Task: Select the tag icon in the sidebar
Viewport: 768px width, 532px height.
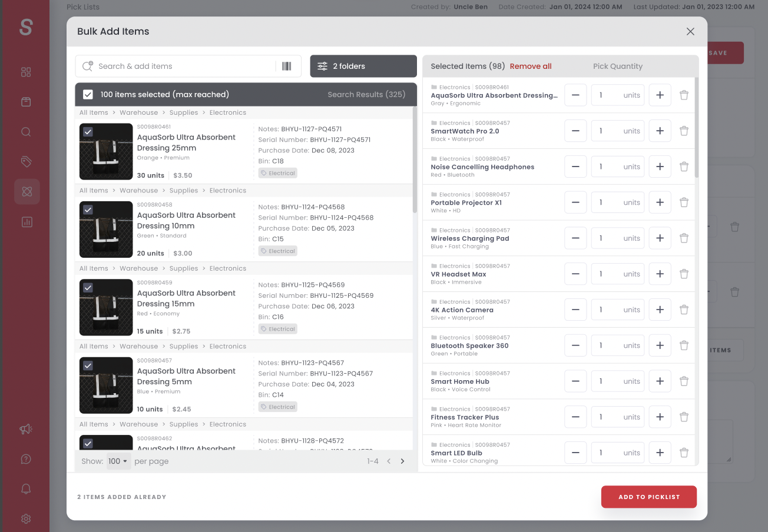Action: [x=25, y=161]
